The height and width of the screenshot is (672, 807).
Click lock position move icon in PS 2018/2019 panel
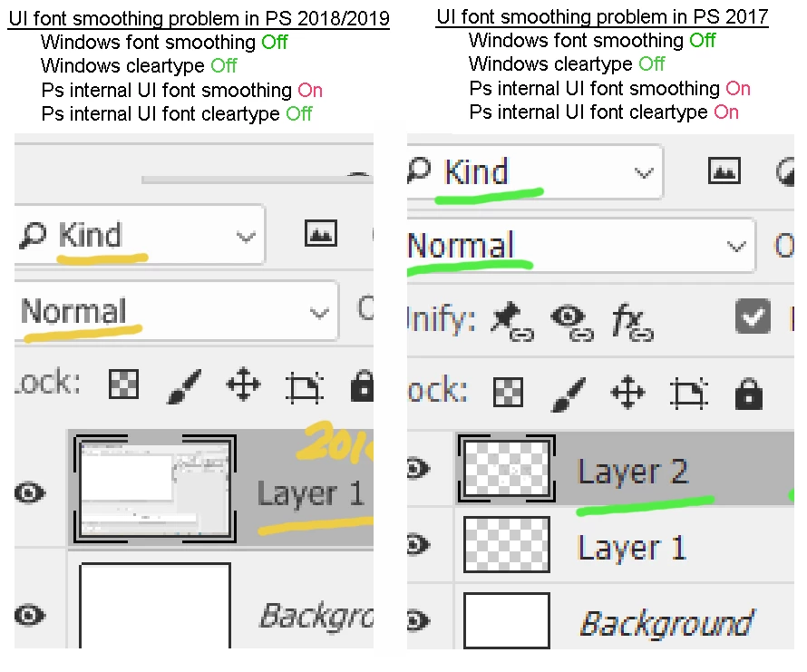click(243, 385)
